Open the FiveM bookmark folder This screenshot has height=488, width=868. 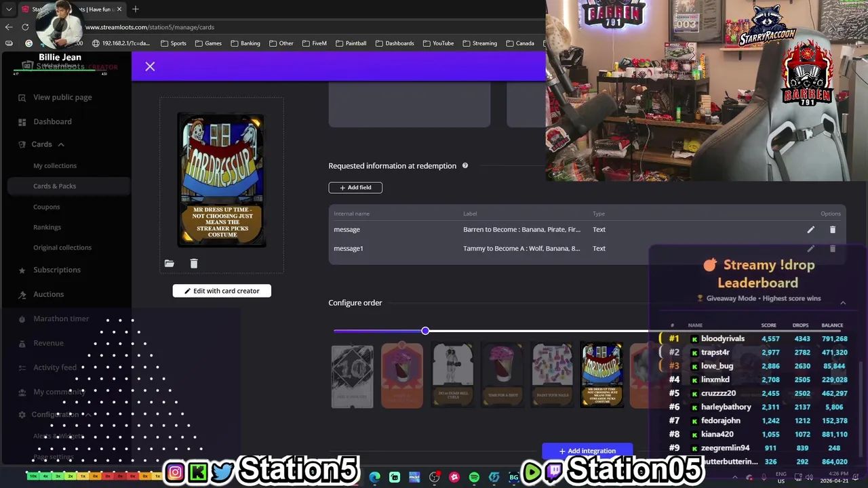pyautogui.click(x=315, y=43)
